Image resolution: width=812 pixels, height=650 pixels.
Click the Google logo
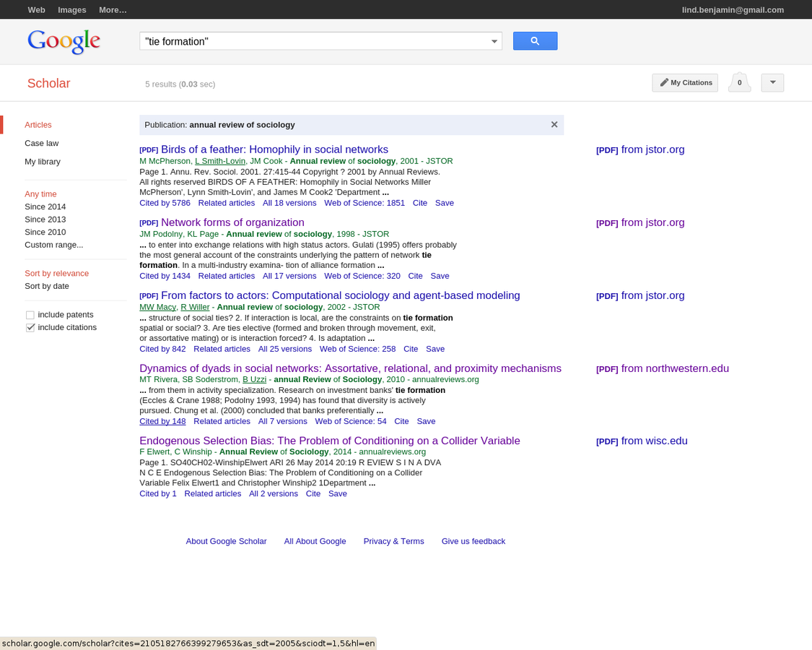64,41
